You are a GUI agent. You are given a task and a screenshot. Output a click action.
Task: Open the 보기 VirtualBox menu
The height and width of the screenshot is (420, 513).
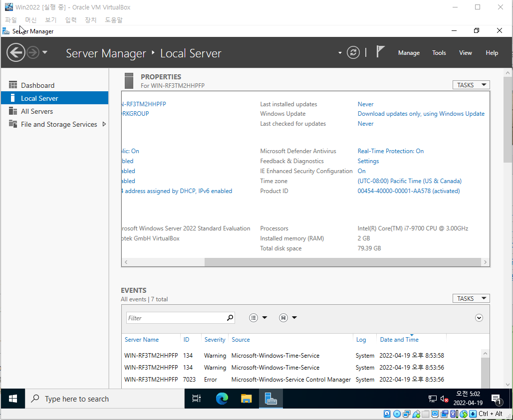(x=51, y=20)
